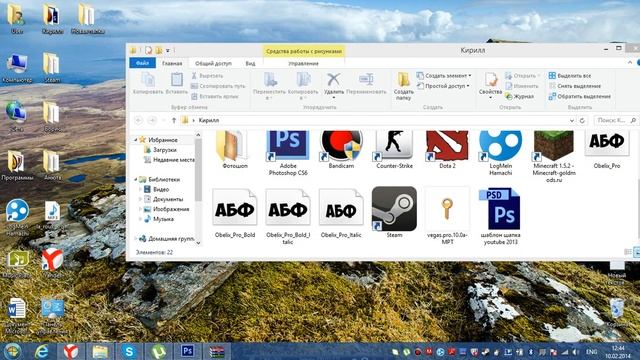Click Выделить все button

click(570, 76)
